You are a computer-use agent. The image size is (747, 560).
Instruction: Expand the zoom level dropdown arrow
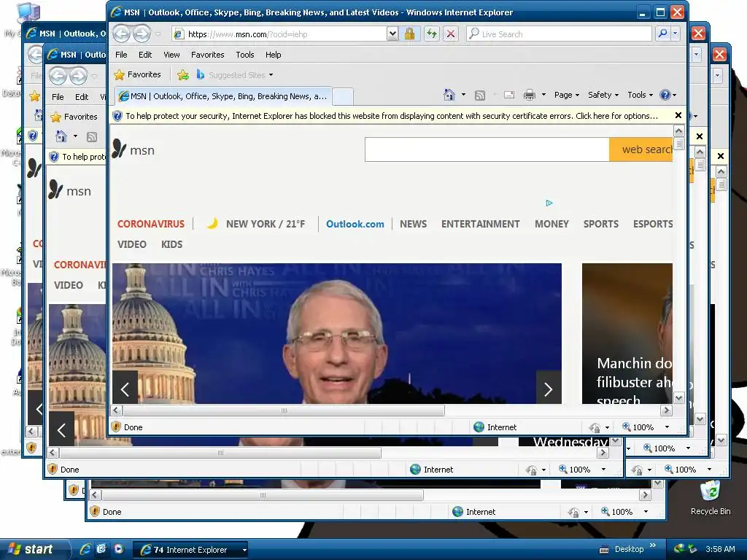click(x=667, y=427)
